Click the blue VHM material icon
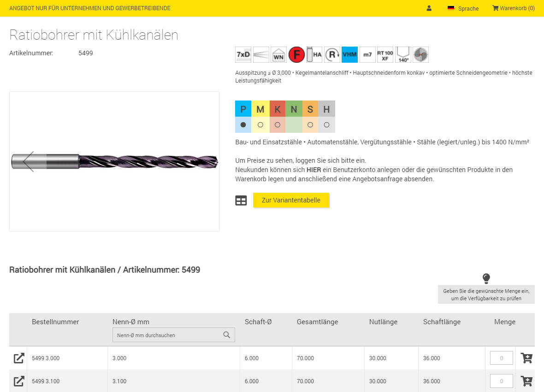The height and width of the screenshot is (392, 544). 349,54
